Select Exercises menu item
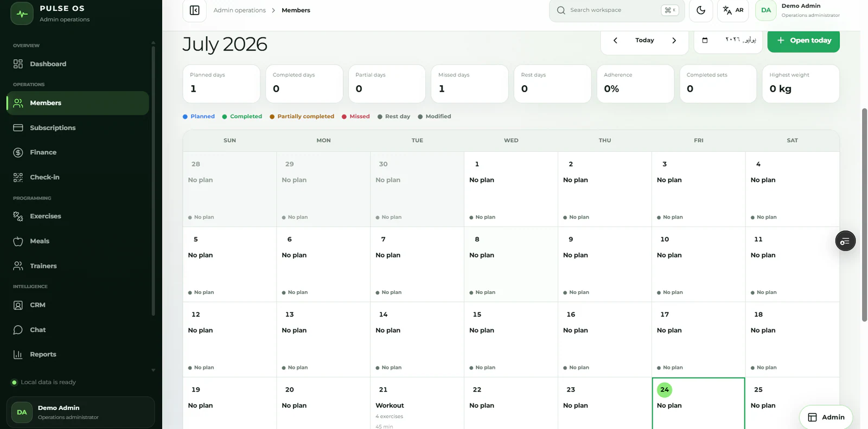 coord(78,216)
